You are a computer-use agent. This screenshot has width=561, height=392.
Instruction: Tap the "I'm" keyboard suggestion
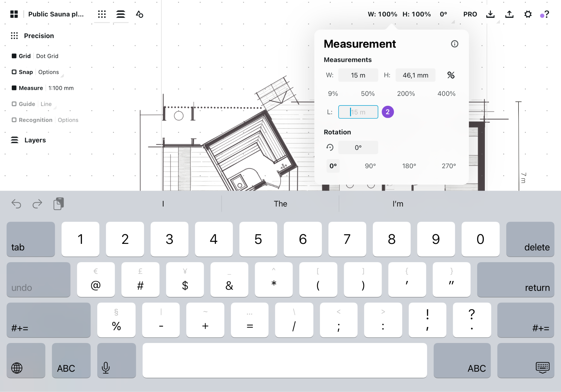tap(398, 204)
